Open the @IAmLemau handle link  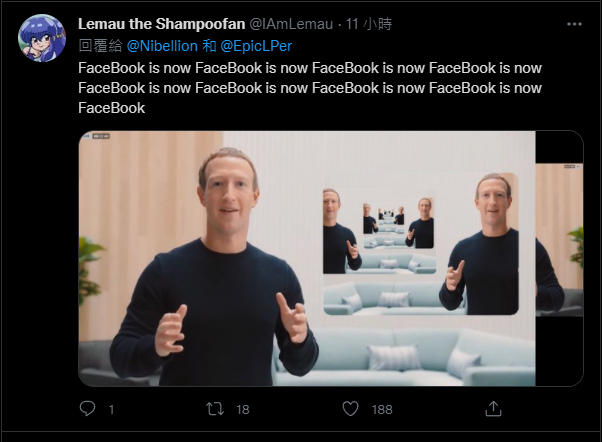pyautogui.click(x=288, y=23)
